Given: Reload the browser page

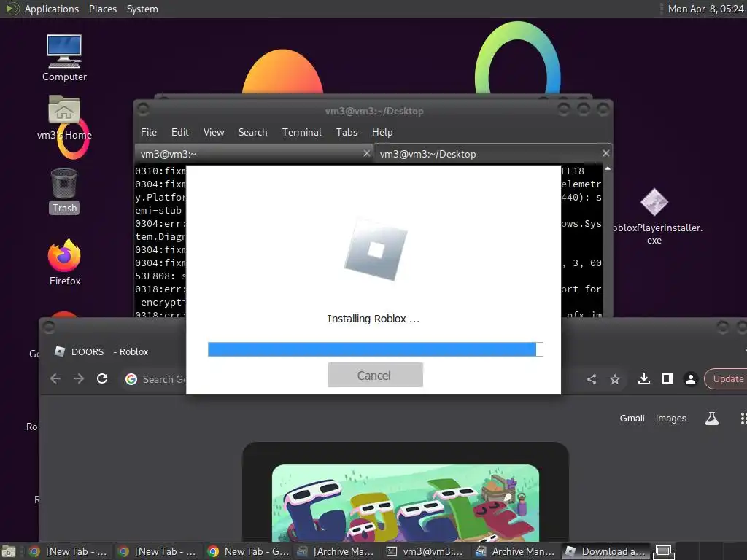Looking at the screenshot, I should (x=102, y=378).
